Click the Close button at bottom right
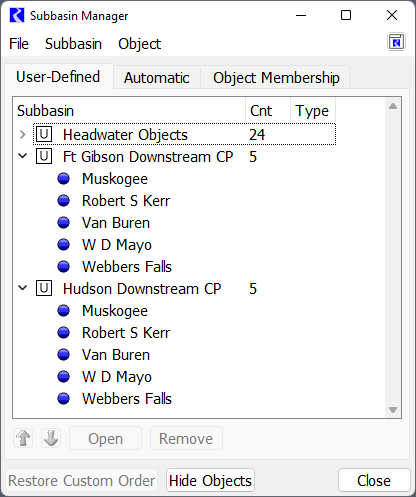 (374, 480)
